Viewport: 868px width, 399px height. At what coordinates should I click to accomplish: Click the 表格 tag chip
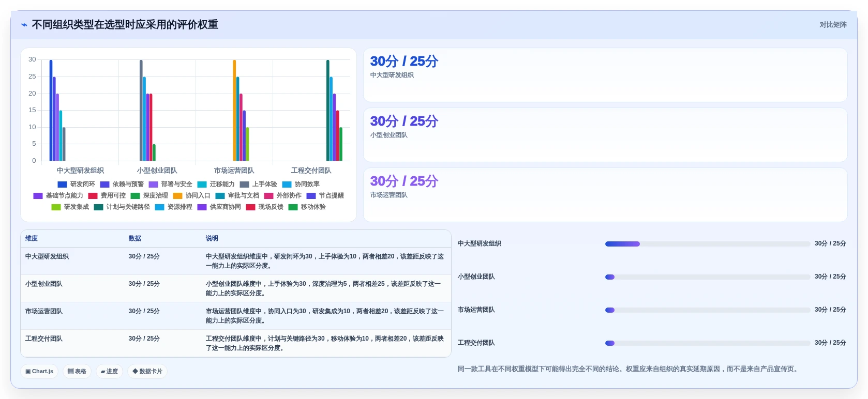[x=77, y=371]
